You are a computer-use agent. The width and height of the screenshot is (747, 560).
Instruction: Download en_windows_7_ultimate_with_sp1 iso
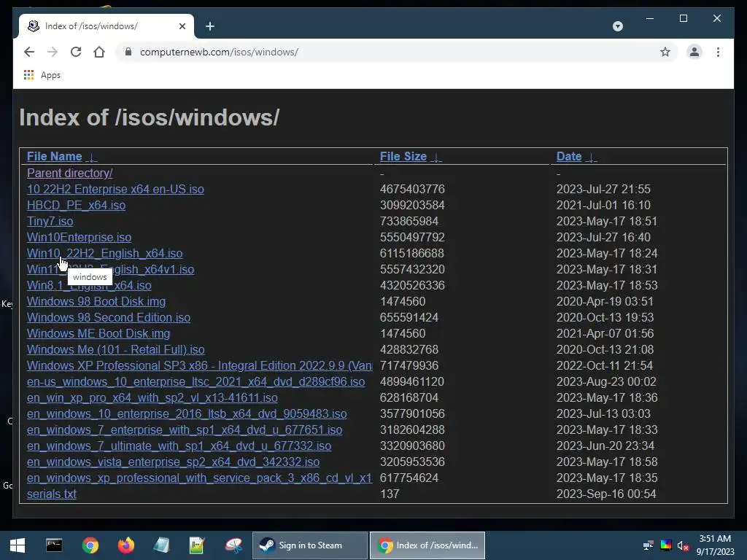(x=179, y=446)
